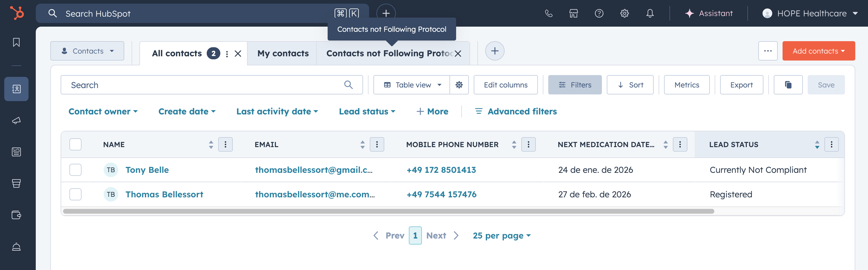Expand the Create date filter

pos(187,111)
